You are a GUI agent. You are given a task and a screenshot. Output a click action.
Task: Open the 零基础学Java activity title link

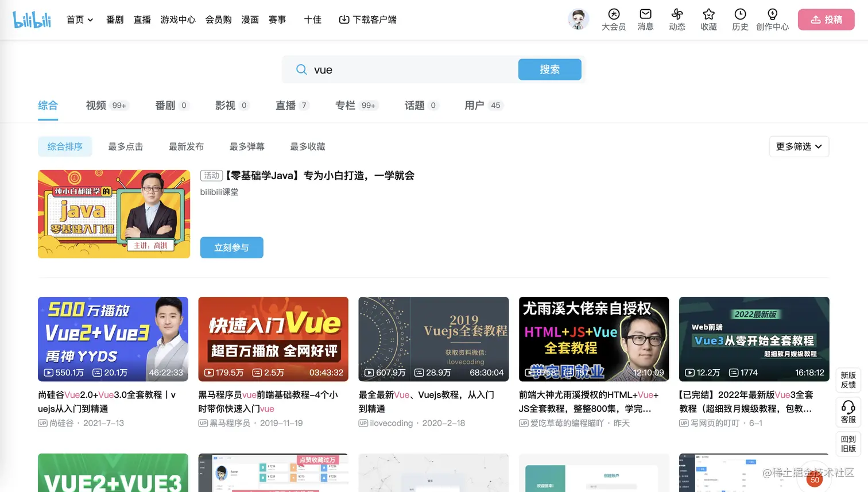pyautogui.click(x=320, y=176)
